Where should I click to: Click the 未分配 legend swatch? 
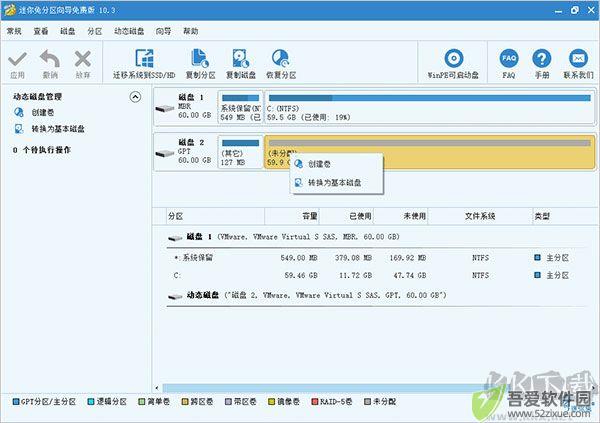[367, 402]
